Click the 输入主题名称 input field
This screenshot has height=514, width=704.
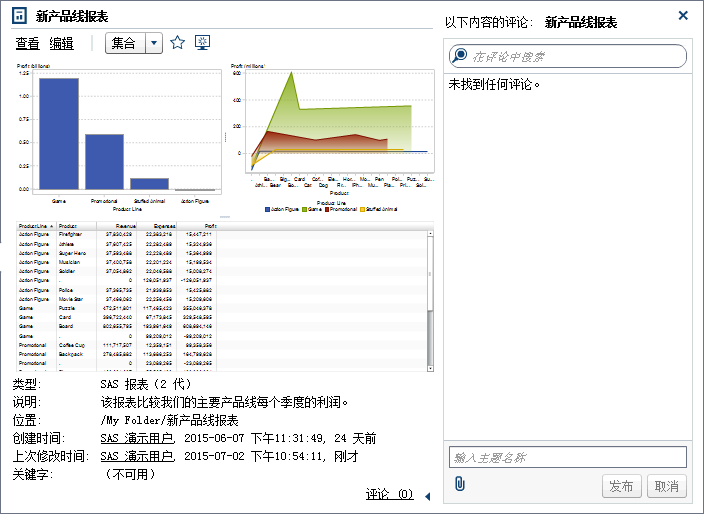click(x=568, y=457)
